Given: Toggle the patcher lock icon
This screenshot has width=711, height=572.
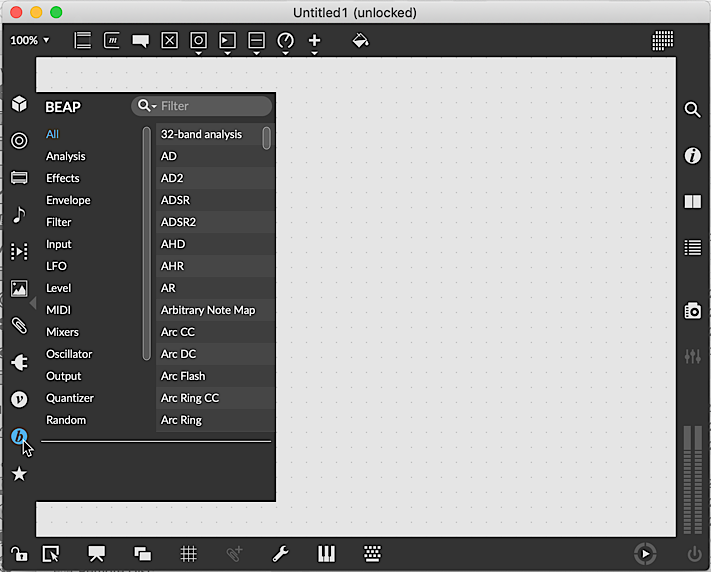Looking at the screenshot, I should (19, 553).
